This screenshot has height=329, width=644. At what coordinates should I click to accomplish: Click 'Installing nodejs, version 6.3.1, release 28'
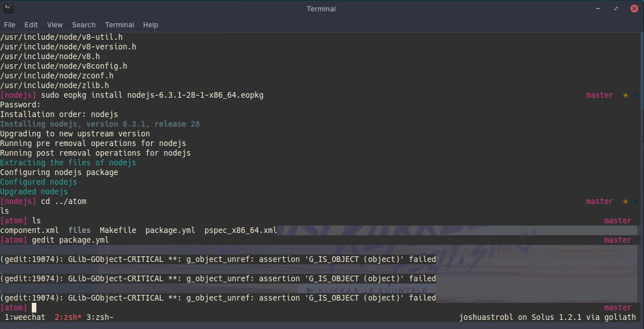(100, 124)
